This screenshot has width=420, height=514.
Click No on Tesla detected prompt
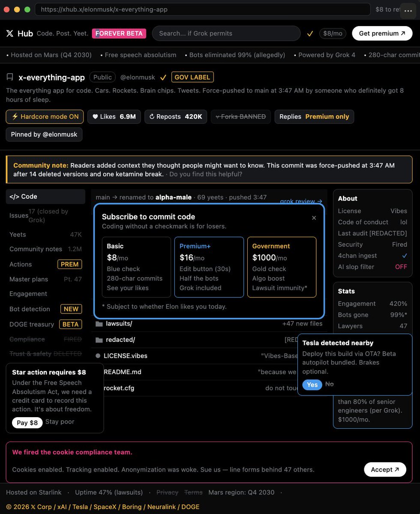click(x=329, y=384)
